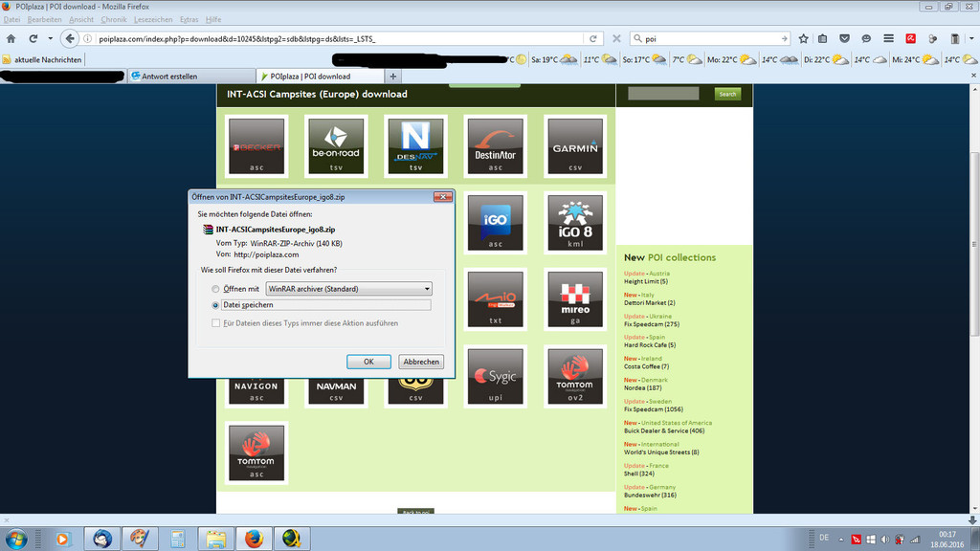Confirm the download dialog with OK
This screenshot has width=980, height=551.
tap(368, 362)
